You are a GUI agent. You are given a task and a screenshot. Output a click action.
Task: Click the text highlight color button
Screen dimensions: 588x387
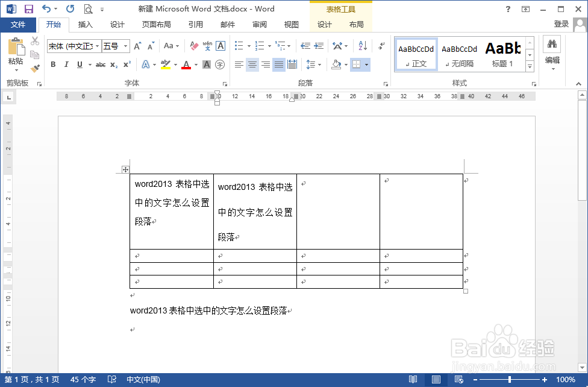(165, 64)
